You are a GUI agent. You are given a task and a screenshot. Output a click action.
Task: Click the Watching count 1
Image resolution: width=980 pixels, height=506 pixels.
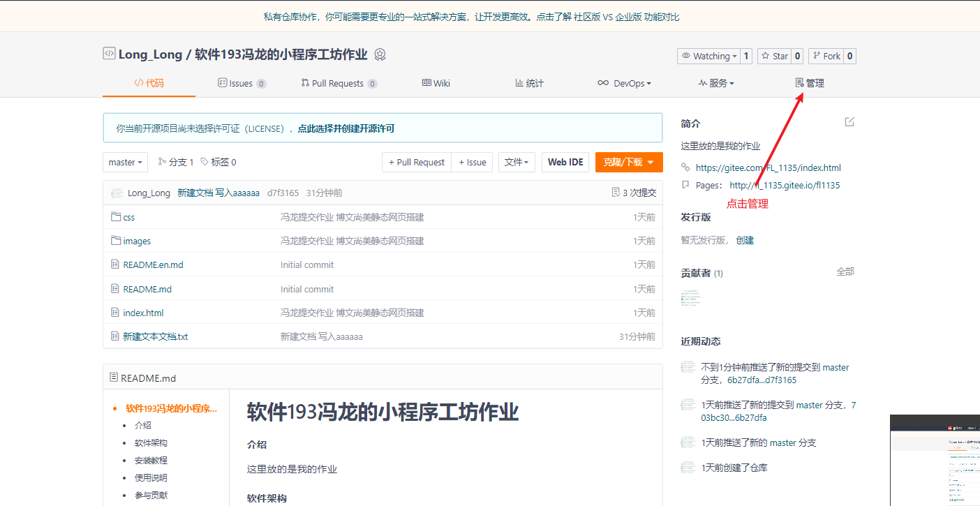pos(745,56)
